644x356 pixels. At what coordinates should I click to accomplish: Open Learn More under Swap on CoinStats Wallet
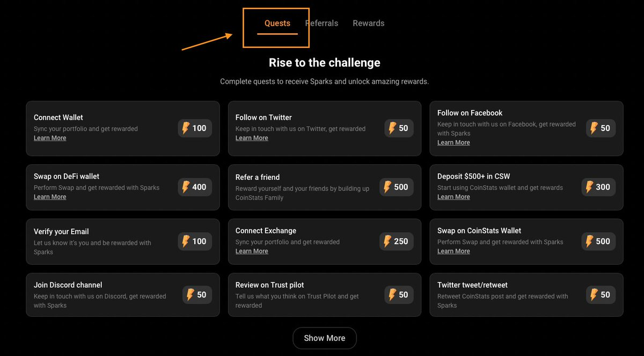[453, 251]
